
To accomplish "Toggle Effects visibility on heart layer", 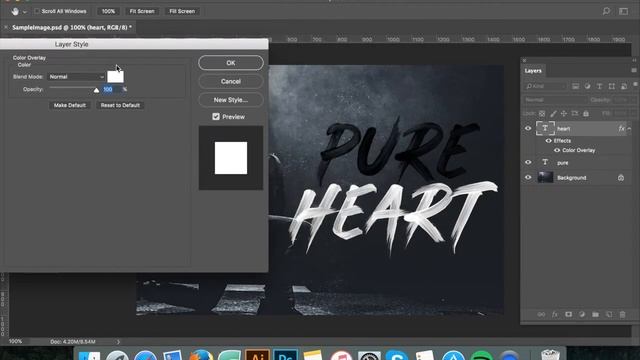I will pos(549,141).
